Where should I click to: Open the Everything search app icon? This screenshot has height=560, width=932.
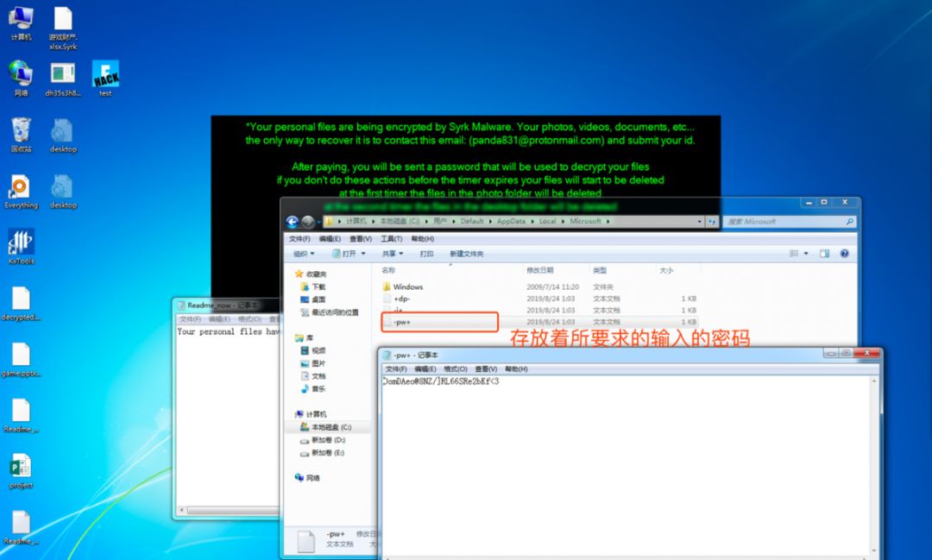(x=21, y=189)
